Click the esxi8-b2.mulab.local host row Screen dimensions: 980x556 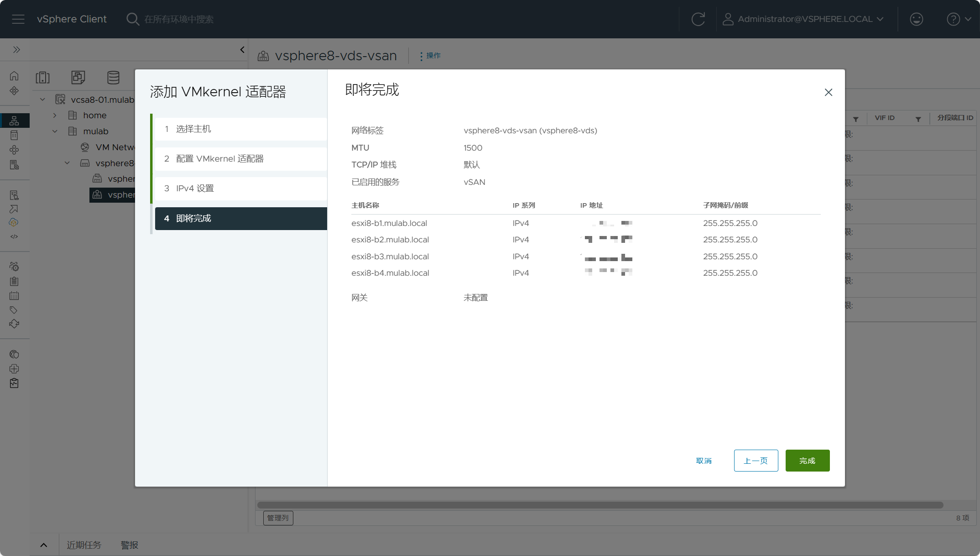point(586,240)
